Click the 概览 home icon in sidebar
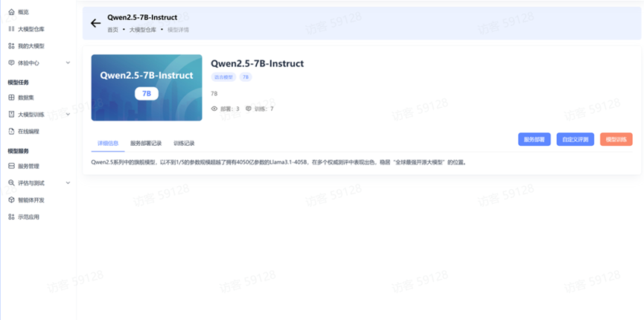 tap(11, 13)
